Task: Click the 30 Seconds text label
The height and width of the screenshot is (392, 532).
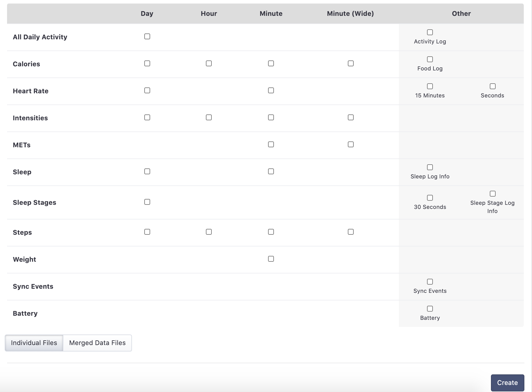Action: [x=430, y=207]
